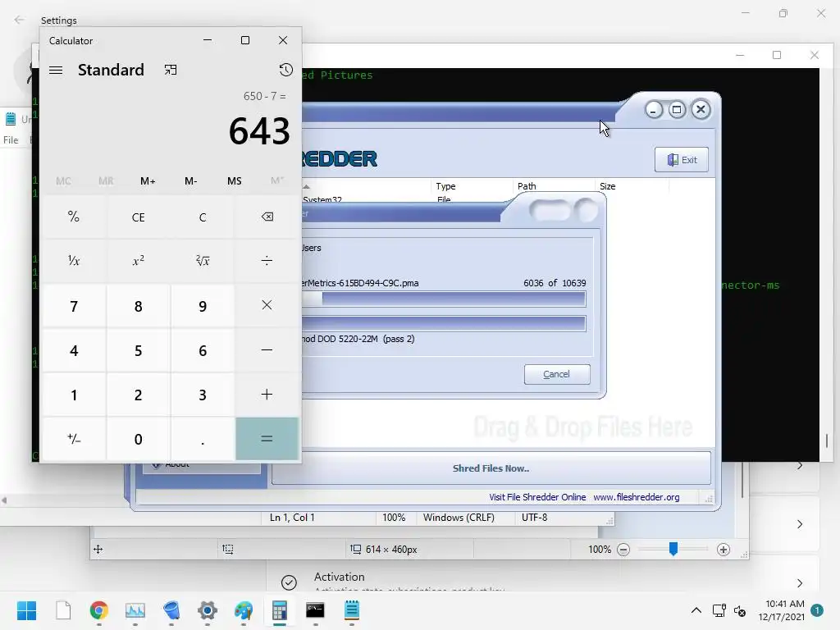Click the muted volume tray icon

coord(740,610)
